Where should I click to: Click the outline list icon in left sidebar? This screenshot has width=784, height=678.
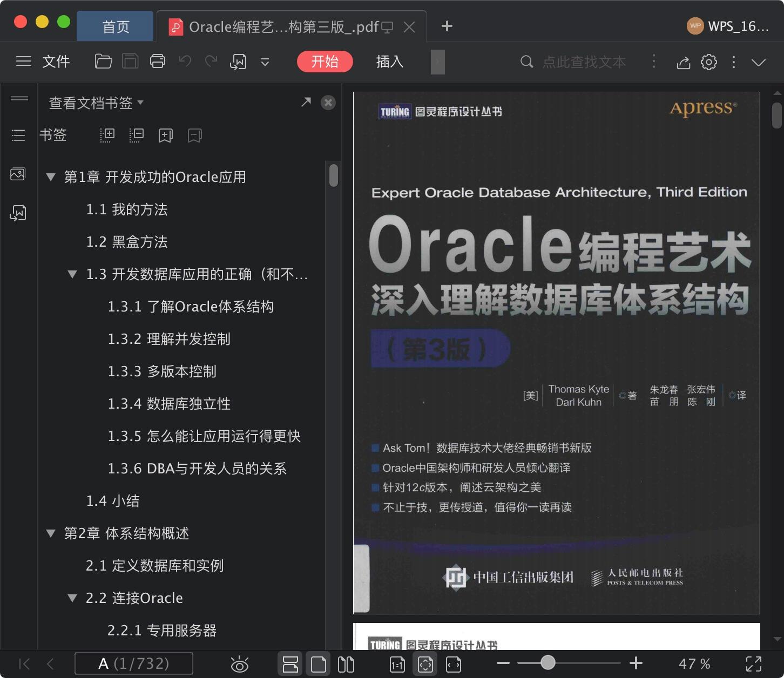pyautogui.click(x=18, y=135)
